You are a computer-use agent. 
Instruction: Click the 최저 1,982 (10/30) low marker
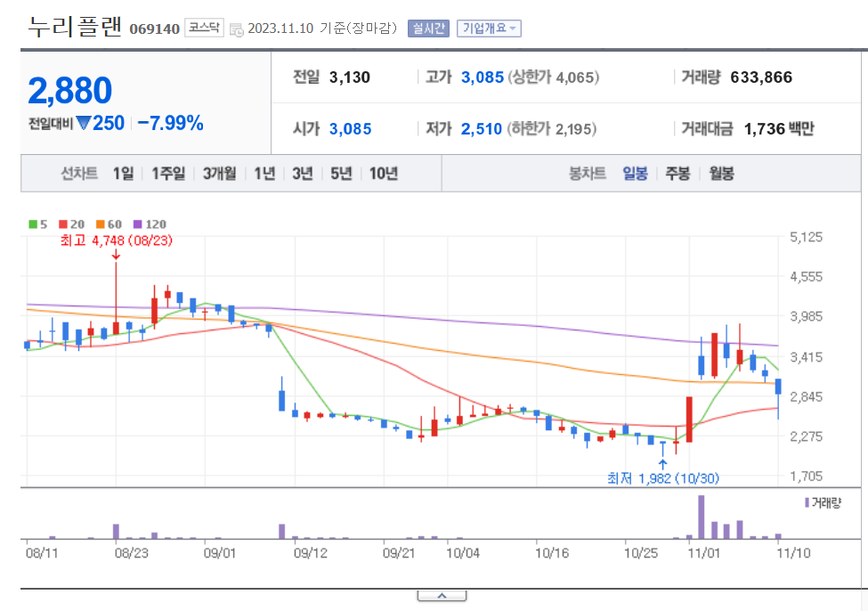point(663,478)
